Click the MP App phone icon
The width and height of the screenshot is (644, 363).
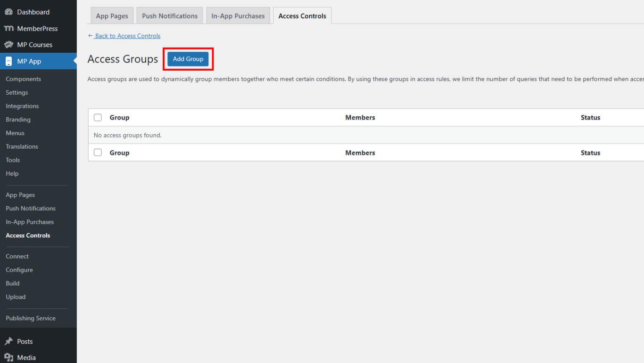[x=8, y=61]
